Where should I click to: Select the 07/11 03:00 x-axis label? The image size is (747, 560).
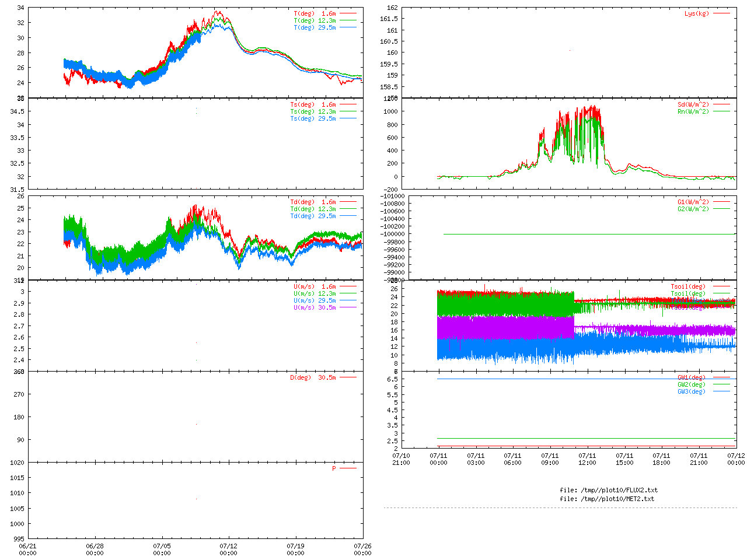[x=476, y=459]
